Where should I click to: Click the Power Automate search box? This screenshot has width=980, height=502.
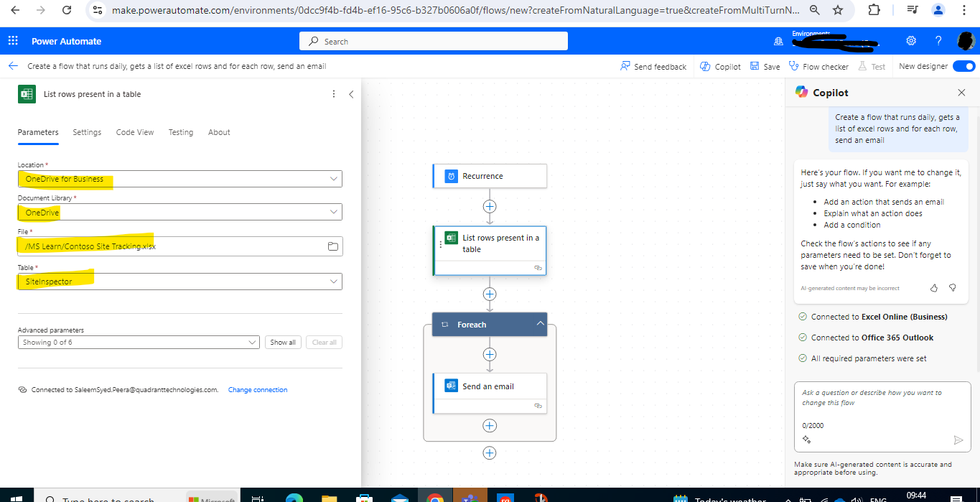pyautogui.click(x=434, y=42)
